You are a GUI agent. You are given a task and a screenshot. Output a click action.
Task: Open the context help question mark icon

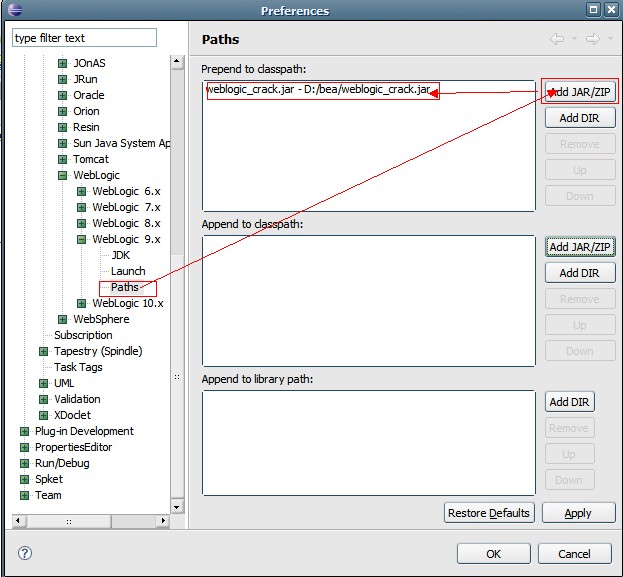25,553
